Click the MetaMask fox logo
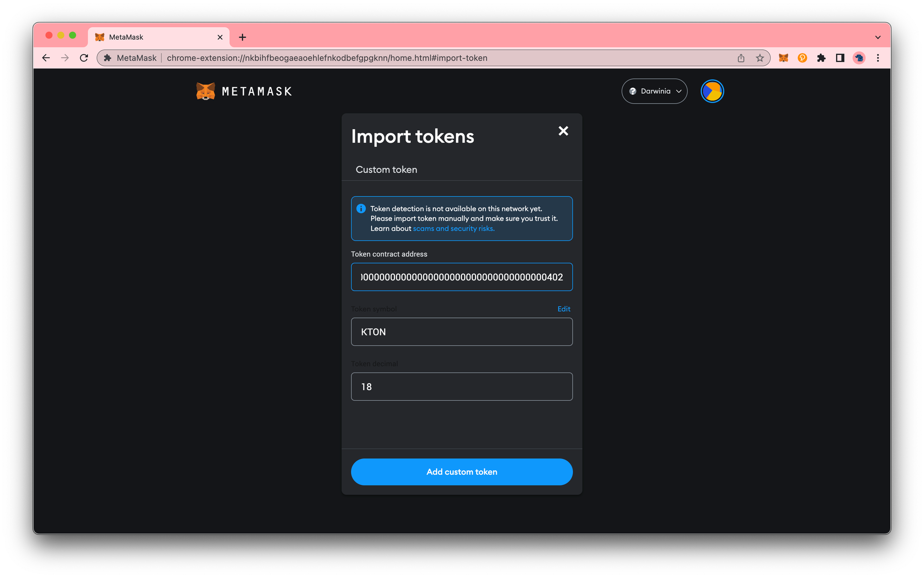This screenshot has height=578, width=924. 206,91
